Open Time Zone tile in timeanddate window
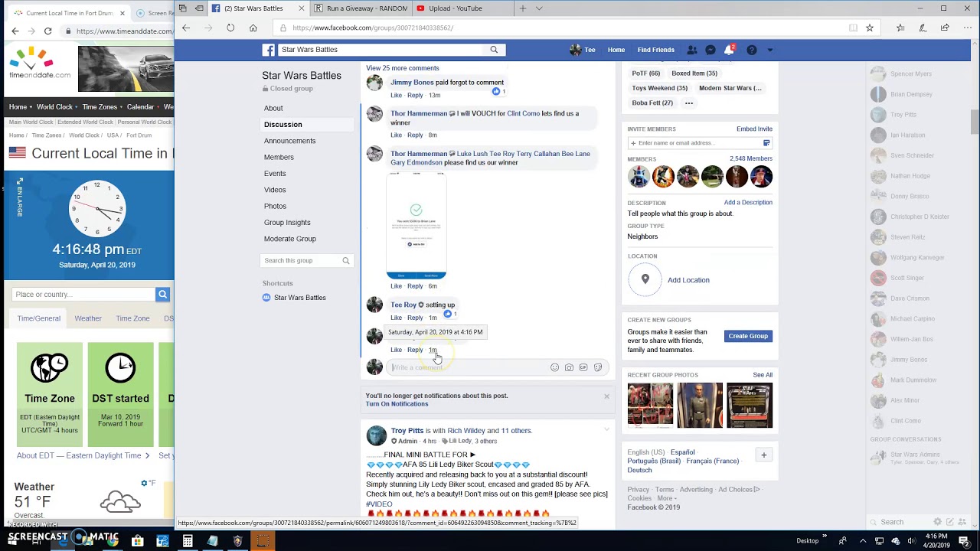 [50, 394]
